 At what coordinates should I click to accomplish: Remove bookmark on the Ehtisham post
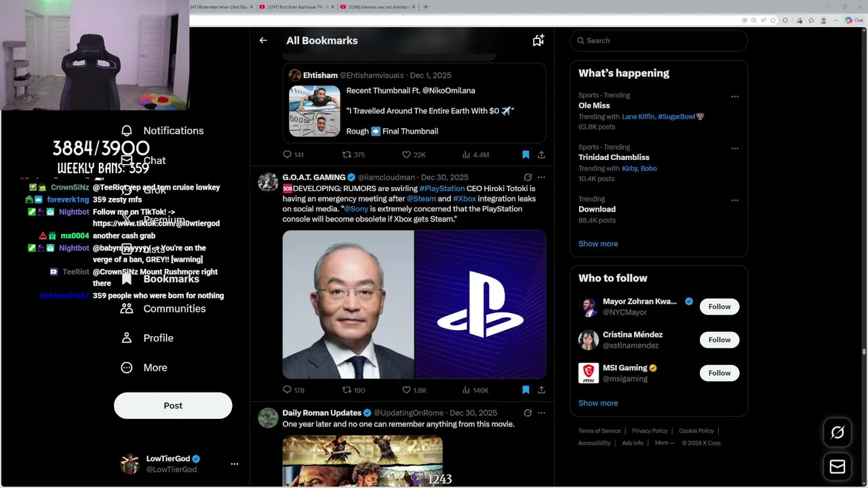(526, 155)
